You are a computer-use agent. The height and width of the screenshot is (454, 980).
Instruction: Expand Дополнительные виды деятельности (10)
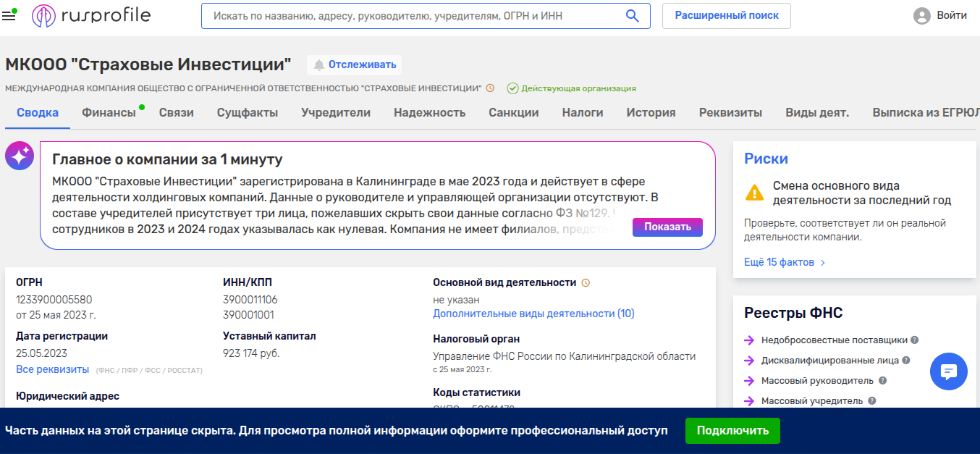click(x=533, y=314)
